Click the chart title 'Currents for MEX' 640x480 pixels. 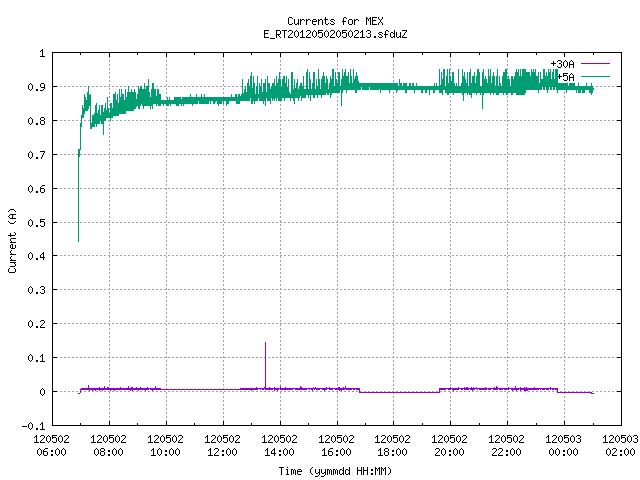coord(335,21)
